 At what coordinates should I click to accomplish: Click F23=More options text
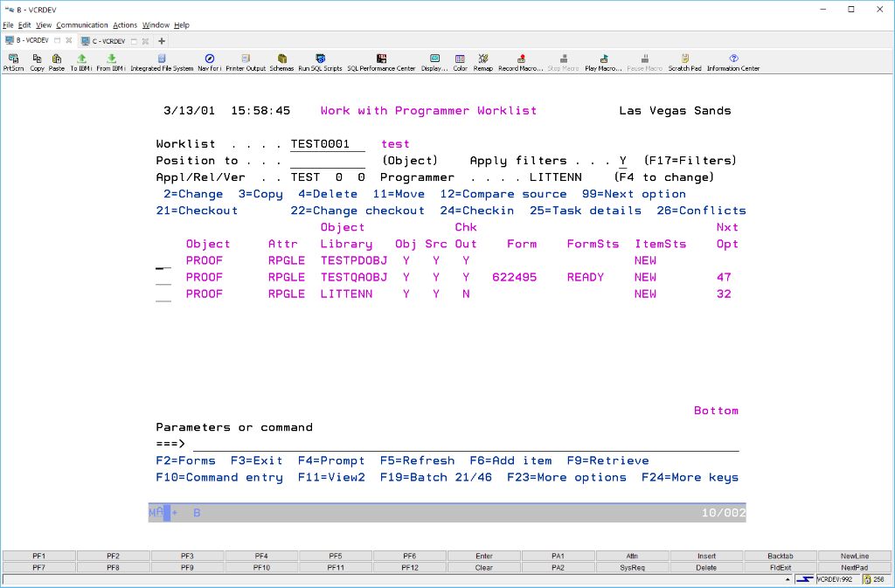pos(566,477)
